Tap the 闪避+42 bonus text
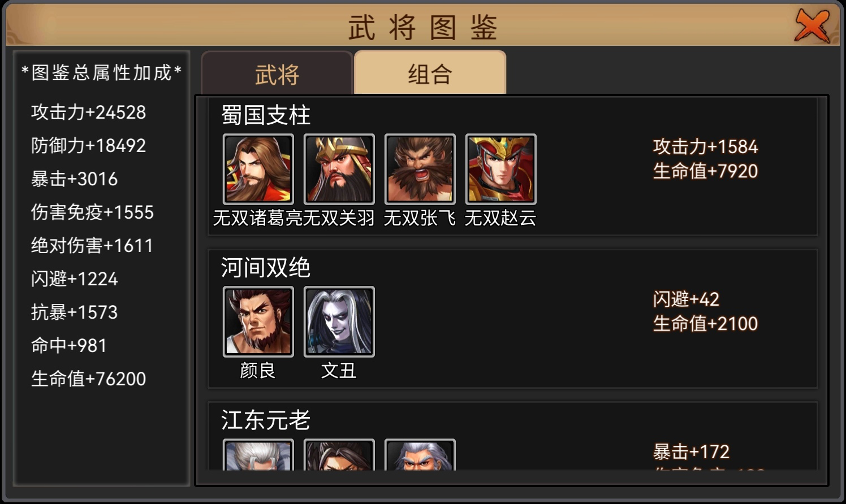This screenshot has width=846, height=504. [686, 299]
